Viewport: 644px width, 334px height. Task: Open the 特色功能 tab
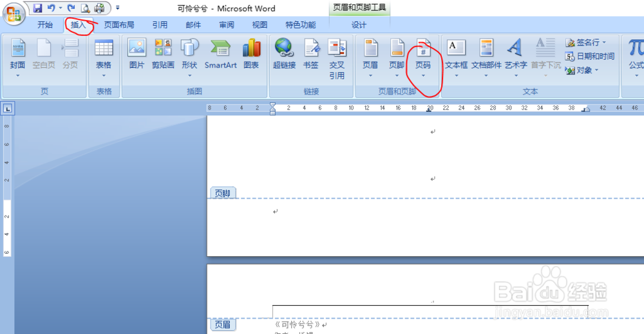point(301,25)
